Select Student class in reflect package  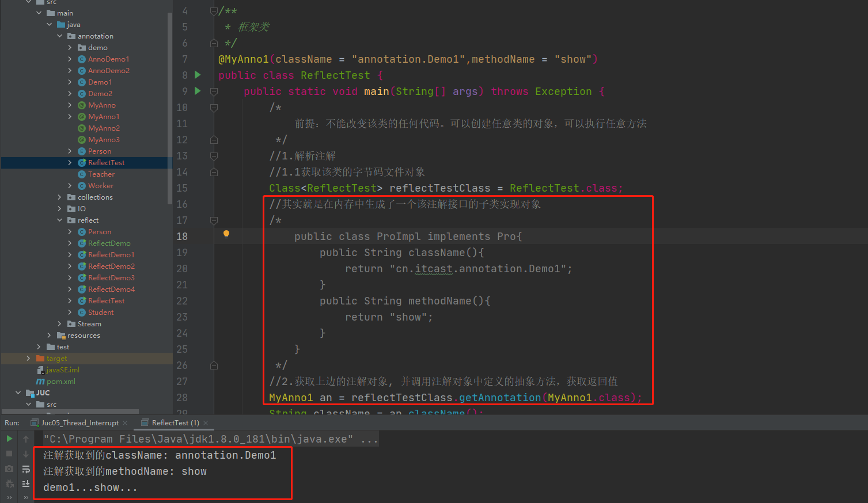click(x=100, y=312)
